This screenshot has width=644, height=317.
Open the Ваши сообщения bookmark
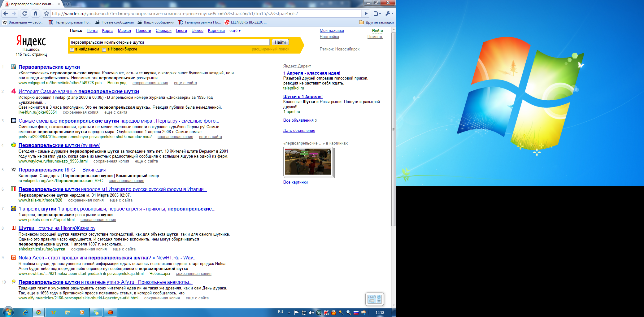coord(156,22)
